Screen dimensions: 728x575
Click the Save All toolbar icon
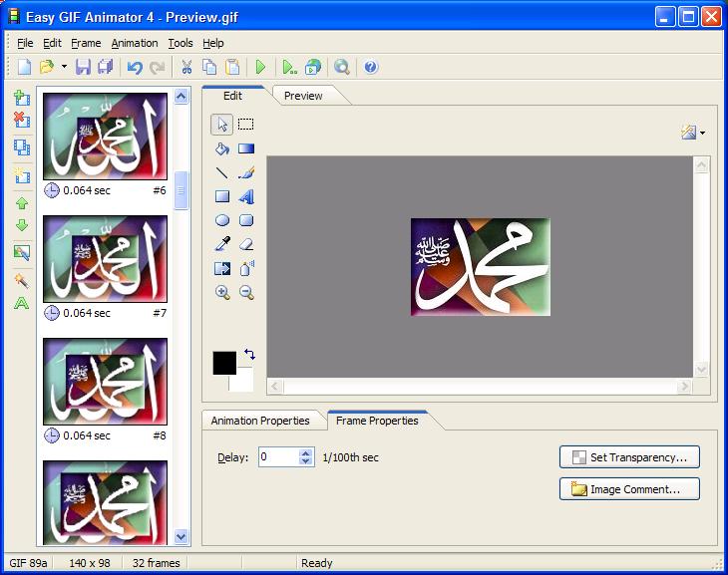(106, 68)
